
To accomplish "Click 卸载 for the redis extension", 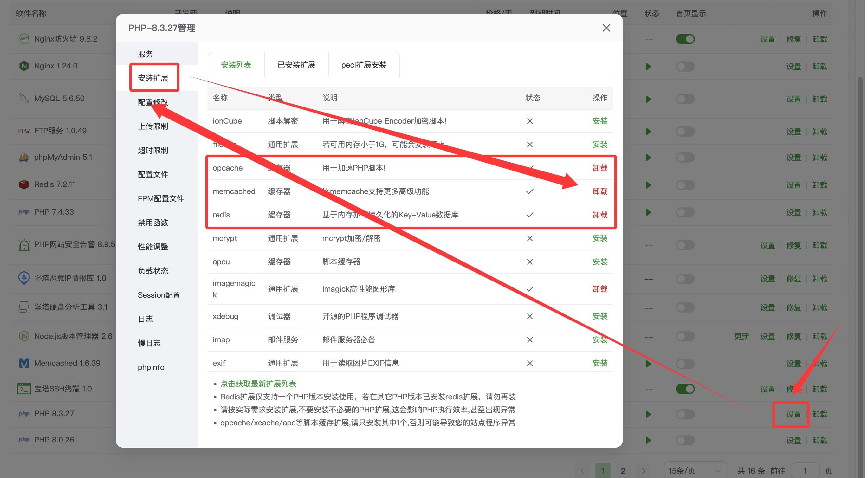I will pyautogui.click(x=599, y=215).
